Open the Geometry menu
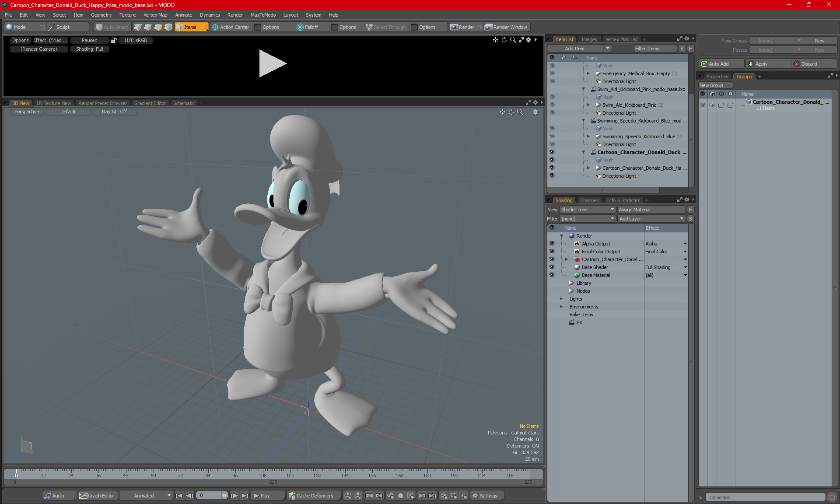The width and height of the screenshot is (840, 504). [x=101, y=15]
